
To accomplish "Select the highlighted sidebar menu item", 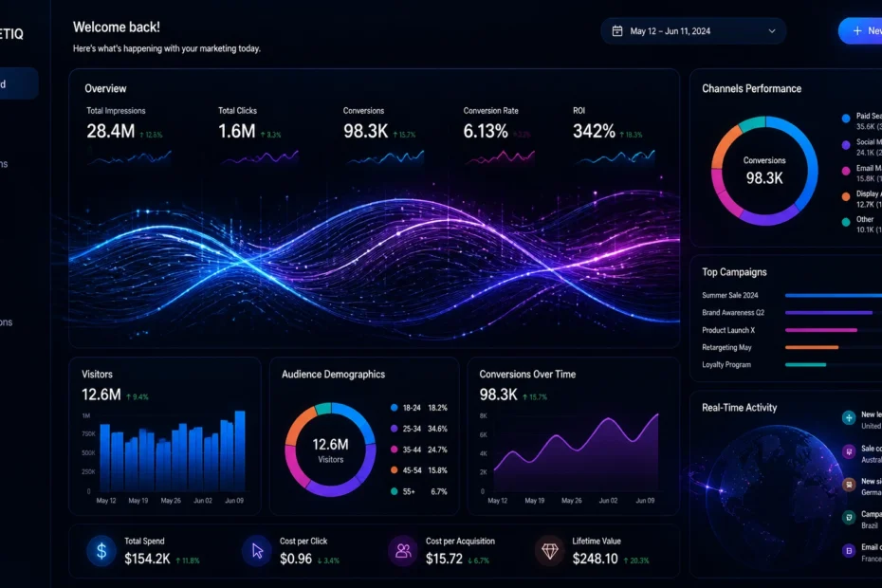I will click(x=17, y=83).
